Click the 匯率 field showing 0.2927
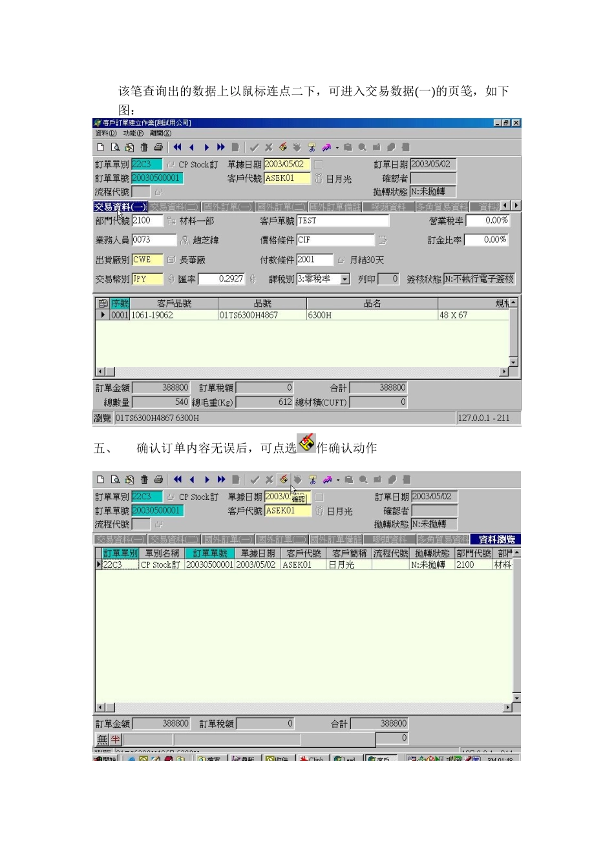Image resolution: width=614 pixels, height=868 pixels. (x=221, y=279)
